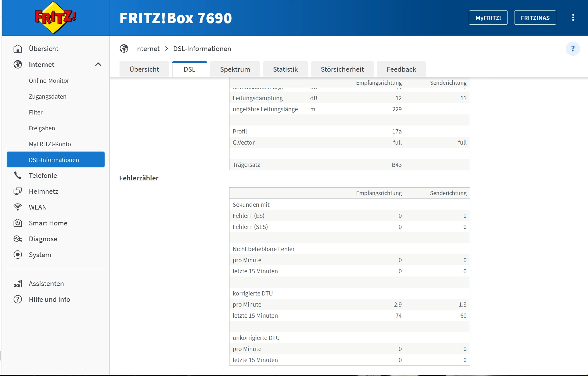
Task: Click the unkorrigierte DTU label
Action: 256,338
